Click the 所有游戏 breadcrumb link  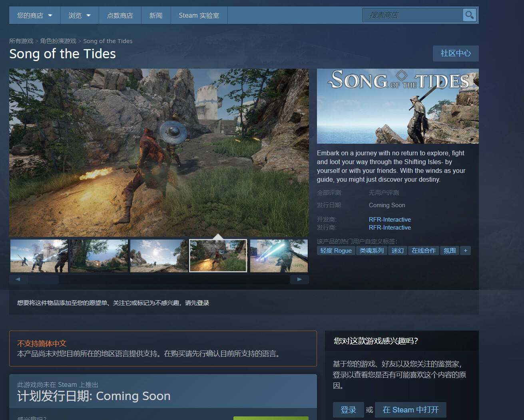(x=21, y=41)
